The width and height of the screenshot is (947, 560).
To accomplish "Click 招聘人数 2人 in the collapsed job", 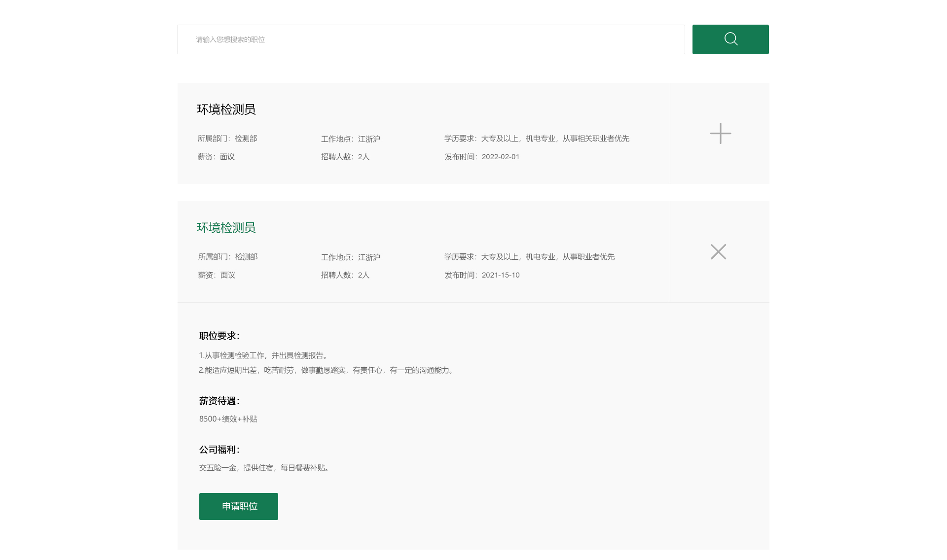I will pyautogui.click(x=345, y=157).
